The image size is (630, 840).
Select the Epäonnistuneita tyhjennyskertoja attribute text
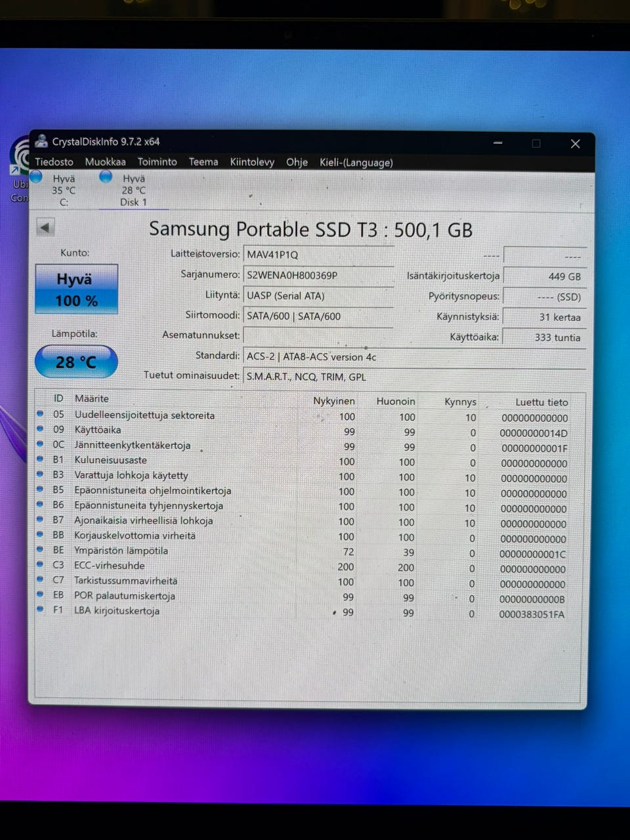(149, 505)
